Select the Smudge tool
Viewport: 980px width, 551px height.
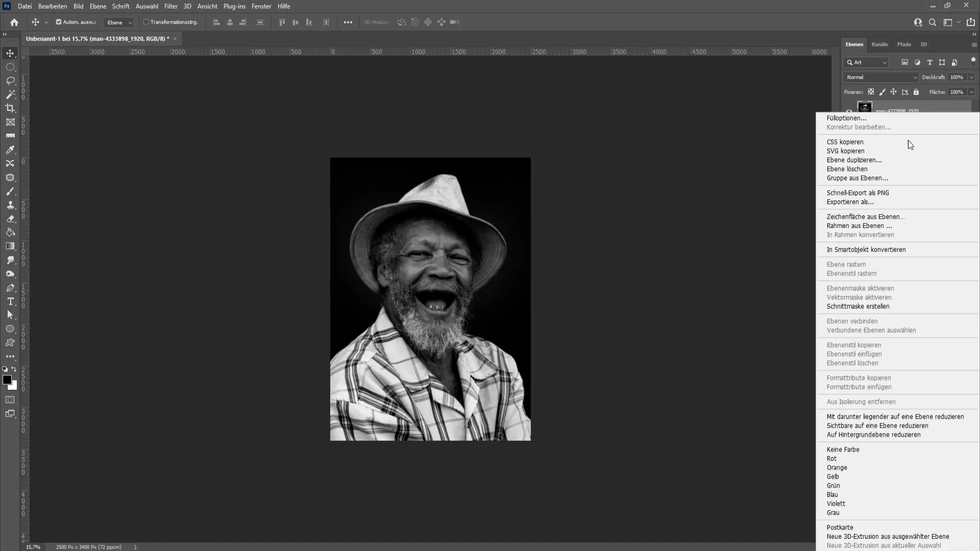pos(10,260)
